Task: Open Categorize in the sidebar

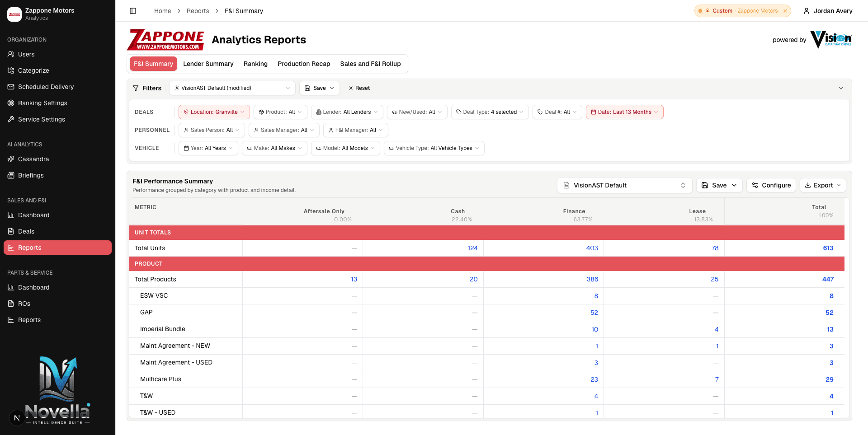Action: click(x=57, y=70)
